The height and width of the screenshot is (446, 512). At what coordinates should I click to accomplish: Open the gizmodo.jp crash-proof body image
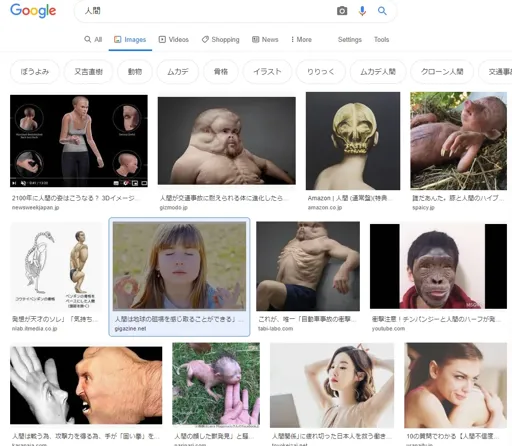tap(227, 141)
